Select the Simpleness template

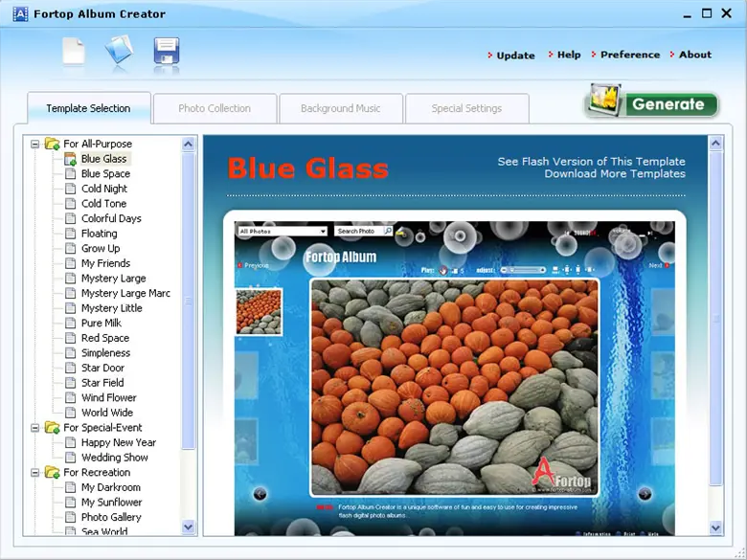[105, 353]
